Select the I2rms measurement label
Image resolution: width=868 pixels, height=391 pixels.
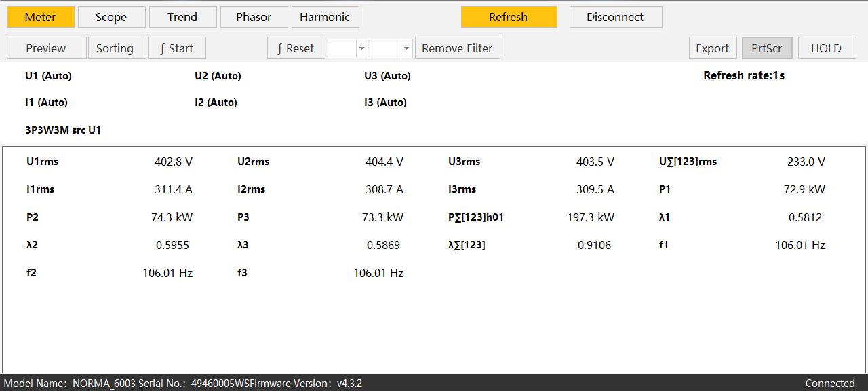click(252, 189)
